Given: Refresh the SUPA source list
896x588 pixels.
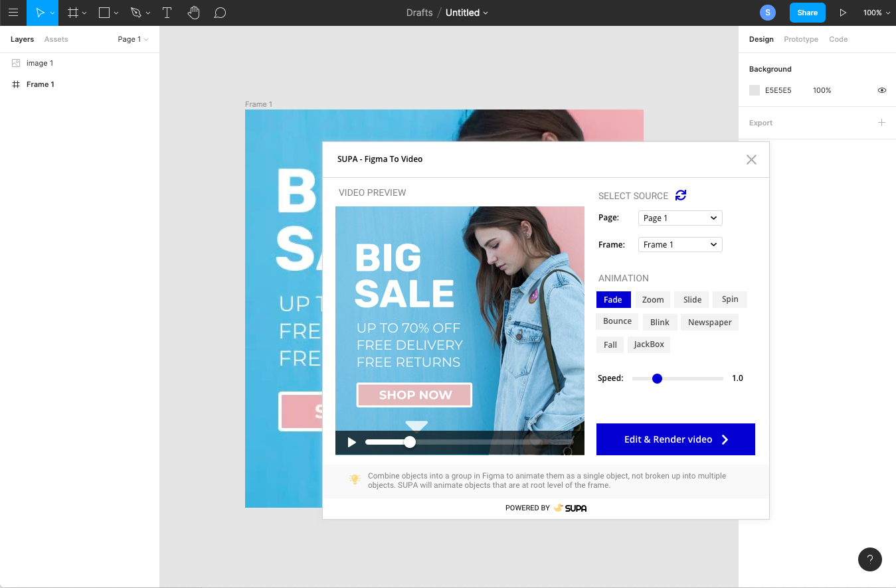Looking at the screenshot, I should [x=680, y=195].
